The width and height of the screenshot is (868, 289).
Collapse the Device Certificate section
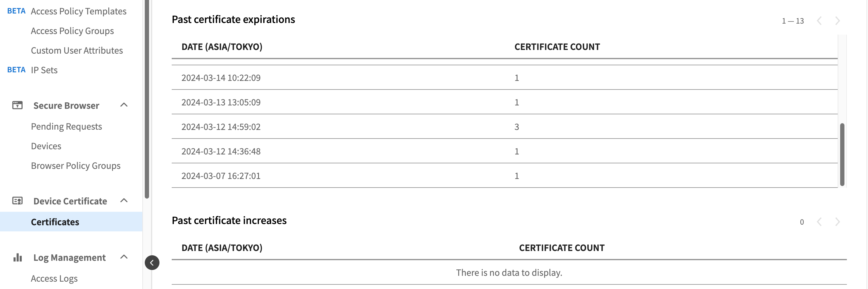coord(124,201)
